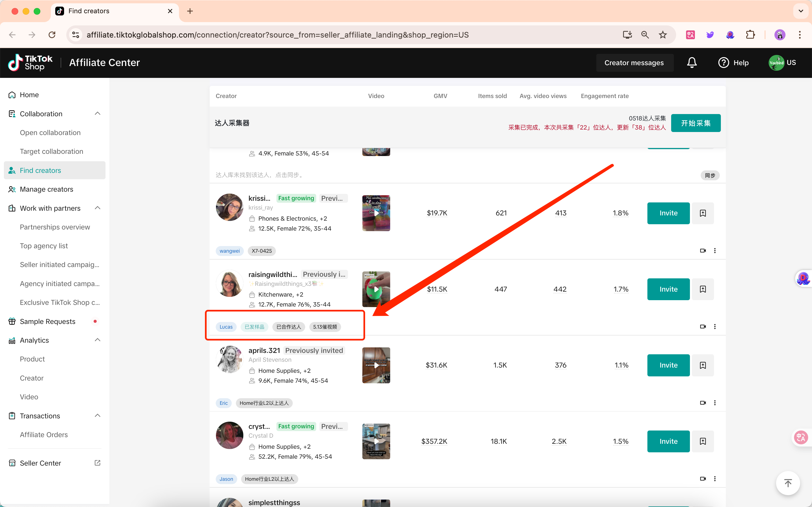Image resolution: width=812 pixels, height=507 pixels.
Task: Open Chrome profile avatar
Action: click(779, 35)
